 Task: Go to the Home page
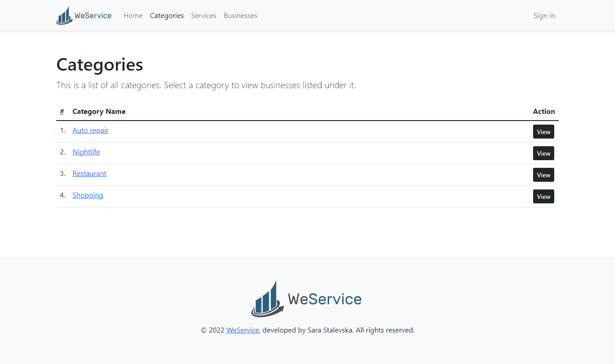tap(133, 16)
